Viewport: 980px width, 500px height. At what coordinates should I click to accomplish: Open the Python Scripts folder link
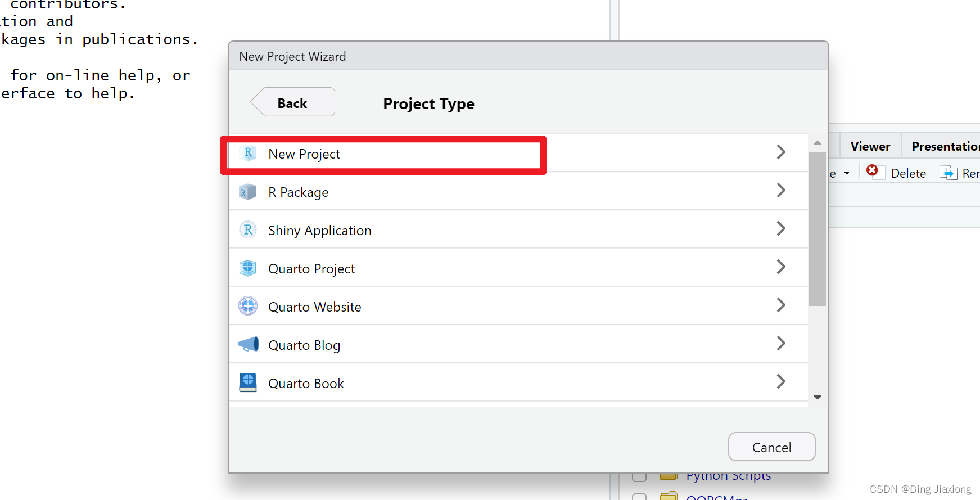pos(728,476)
